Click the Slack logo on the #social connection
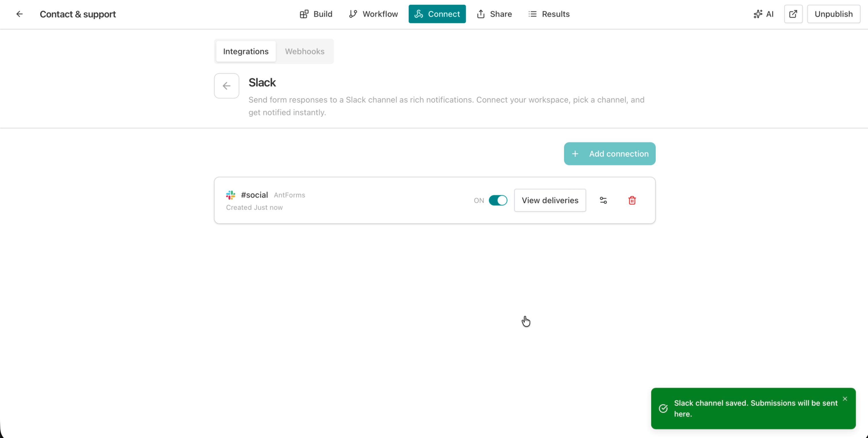 point(231,195)
